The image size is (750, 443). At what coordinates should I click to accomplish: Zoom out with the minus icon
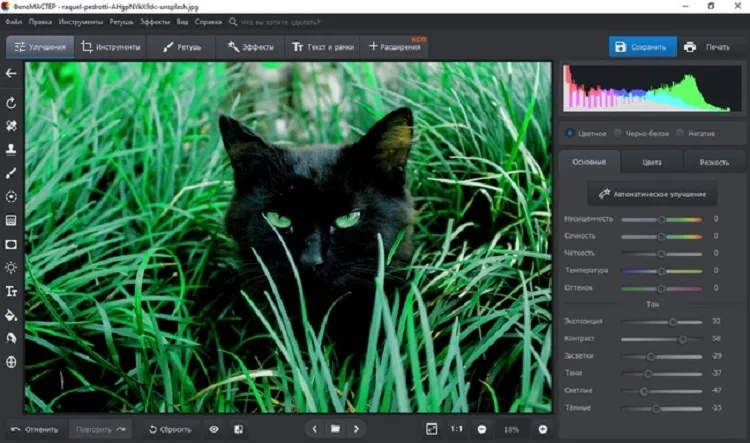click(482, 430)
